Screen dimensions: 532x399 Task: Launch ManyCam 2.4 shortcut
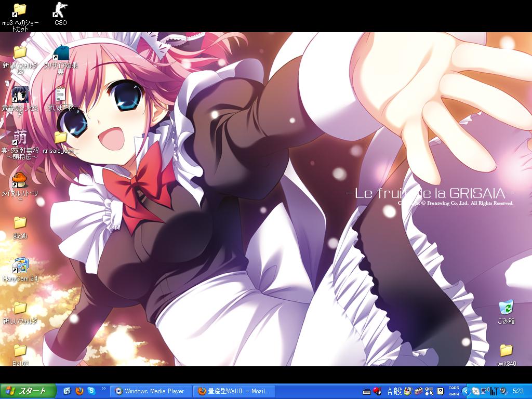click(x=20, y=265)
